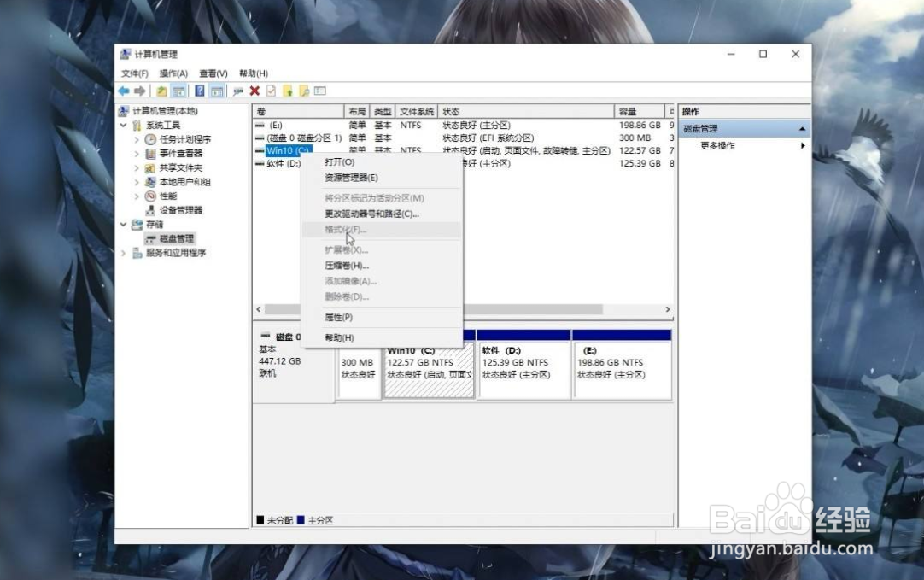
Task: Click the Shared Folders tree icon
Action: (150, 167)
